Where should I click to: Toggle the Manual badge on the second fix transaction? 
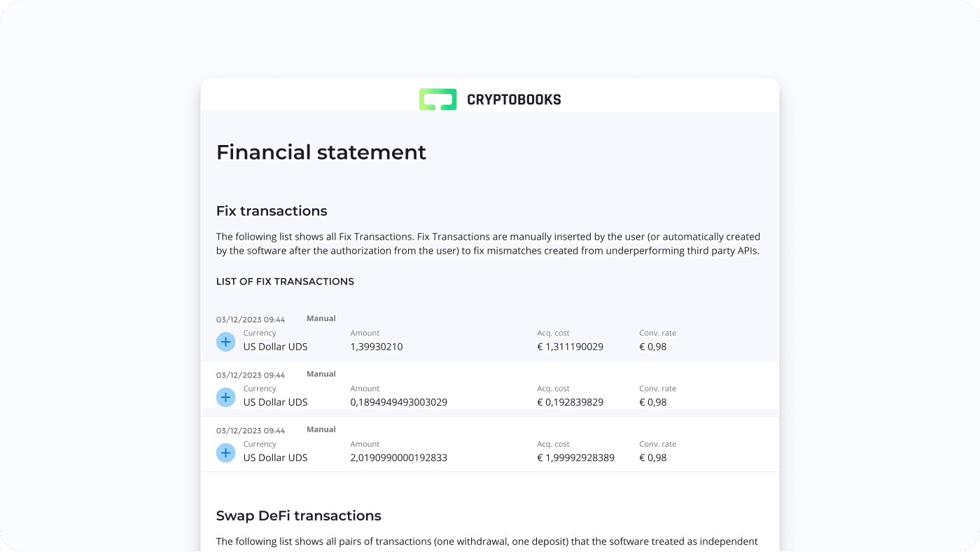click(321, 373)
